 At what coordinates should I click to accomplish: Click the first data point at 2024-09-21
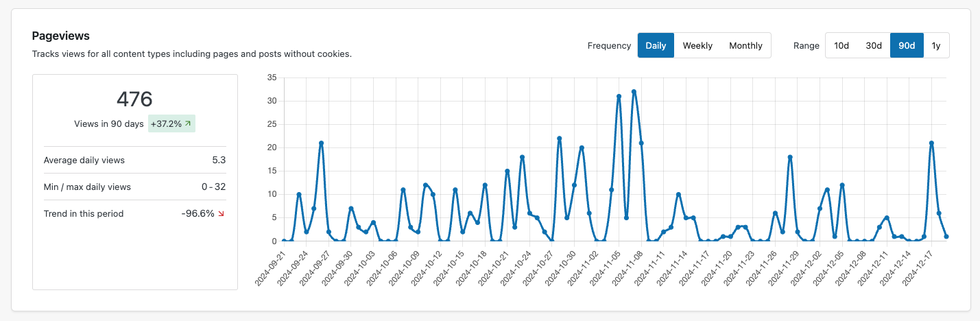pyautogui.click(x=284, y=241)
